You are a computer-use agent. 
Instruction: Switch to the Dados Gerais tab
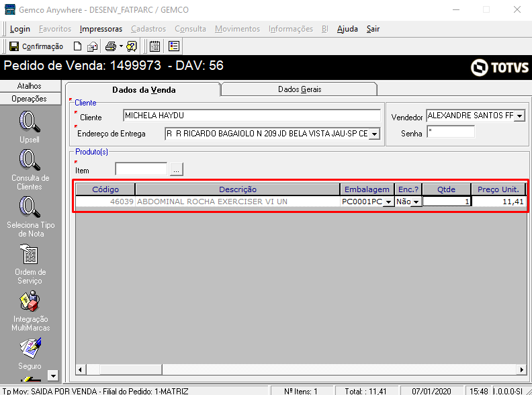point(300,89)
